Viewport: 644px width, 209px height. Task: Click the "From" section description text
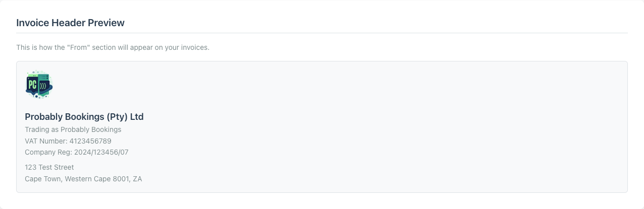113,47
